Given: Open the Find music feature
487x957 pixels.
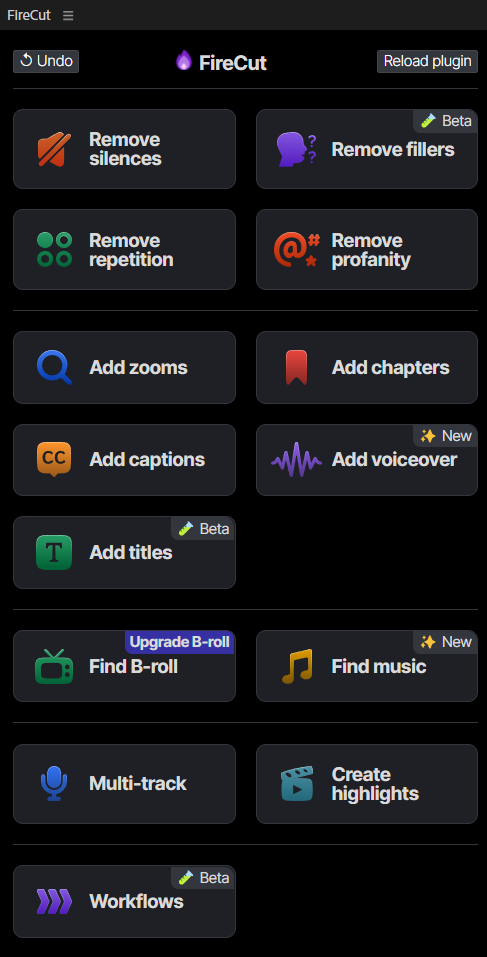Looking at the screenshot, I should [x=367, y=666].
